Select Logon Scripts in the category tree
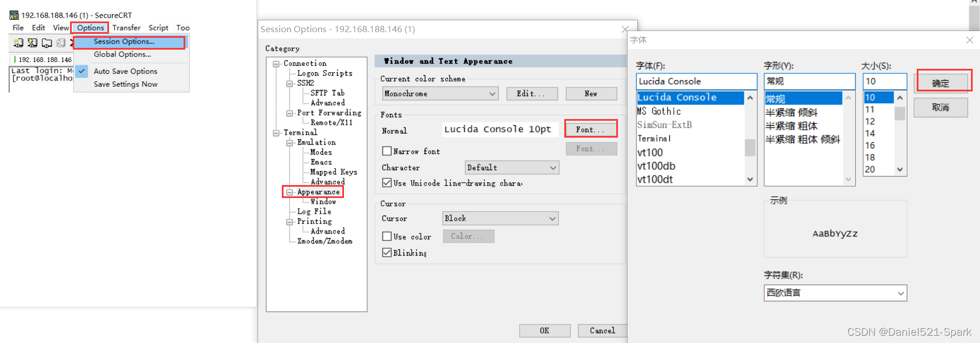This screenshot has height=343, width=980. coord(325,73)
